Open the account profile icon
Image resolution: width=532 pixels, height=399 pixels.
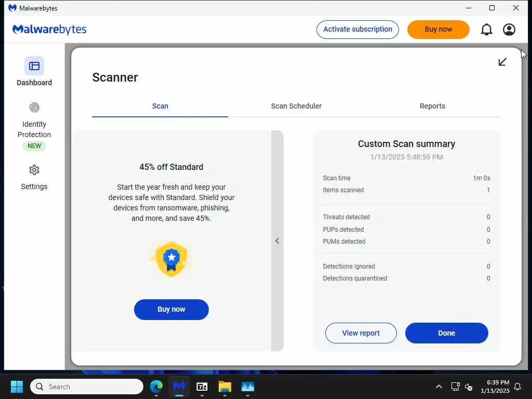coord(509,30)
